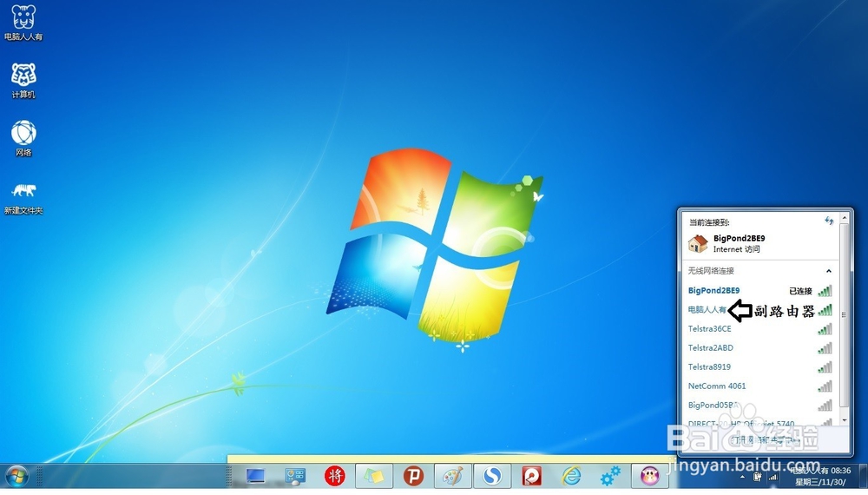Open the Sogou browser taskbar icon
The width and height of the screenshot is (868, 495).
[492, 476]
